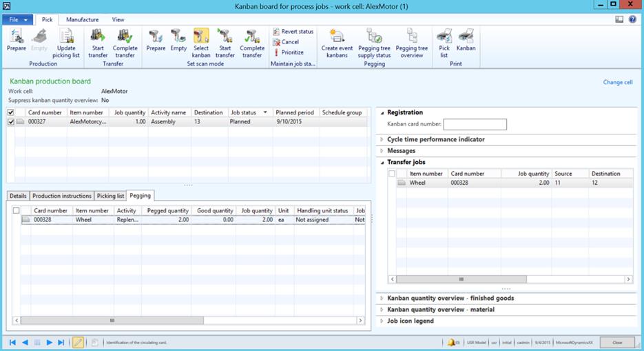Image resolution: width=644 pixels, height=351 pixels.
Task: Print the Kanban card
Action: click(x=466, y=40)
